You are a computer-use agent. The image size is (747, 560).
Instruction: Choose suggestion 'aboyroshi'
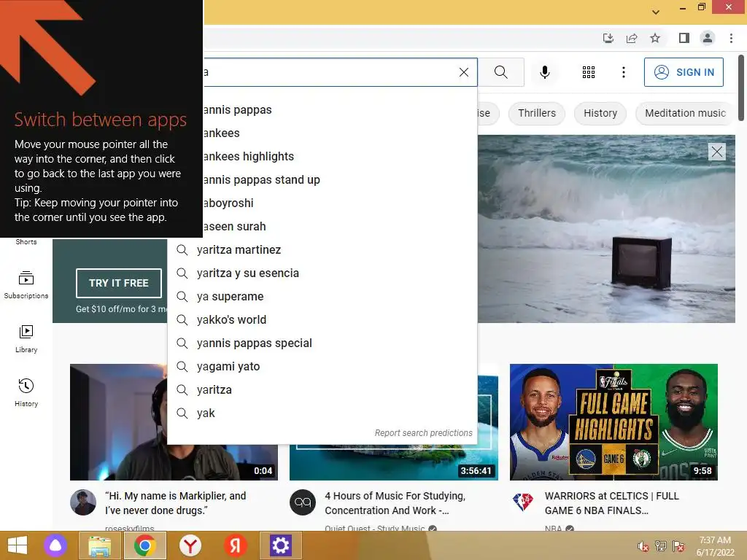click(x=340, y=203)
